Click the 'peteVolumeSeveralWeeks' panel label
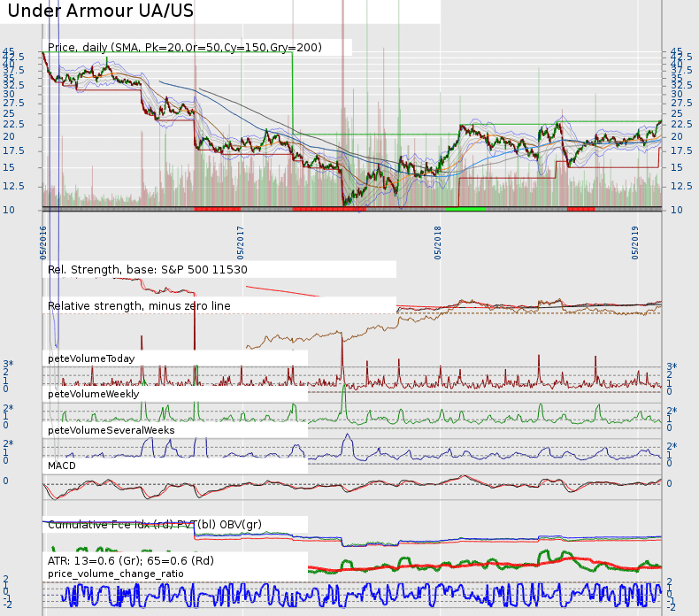Image resolution: width=699 pixels, height=616 pixels. click(111, 430)
